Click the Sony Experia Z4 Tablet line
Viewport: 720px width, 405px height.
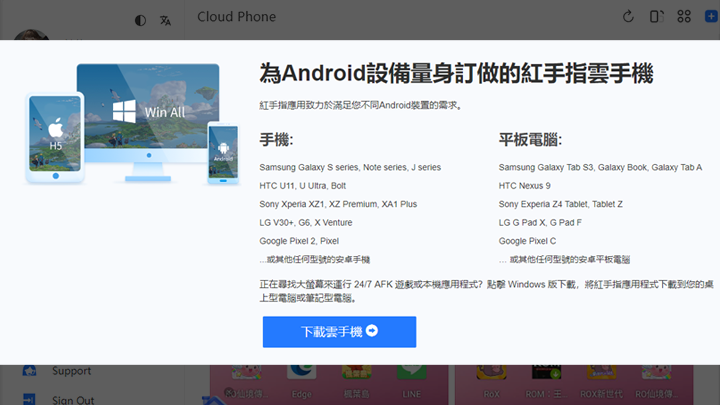point(561,204)
